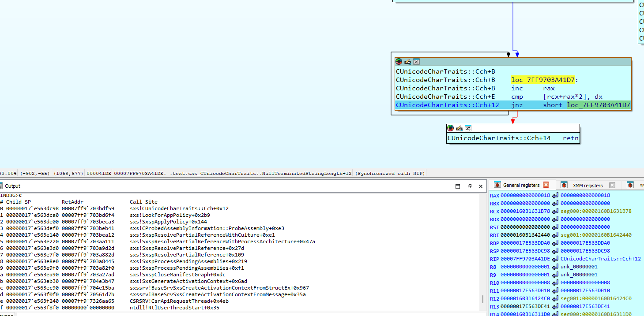
Task: Close the General registers tab
Action: pyautogui.click(x=546, y=185)
